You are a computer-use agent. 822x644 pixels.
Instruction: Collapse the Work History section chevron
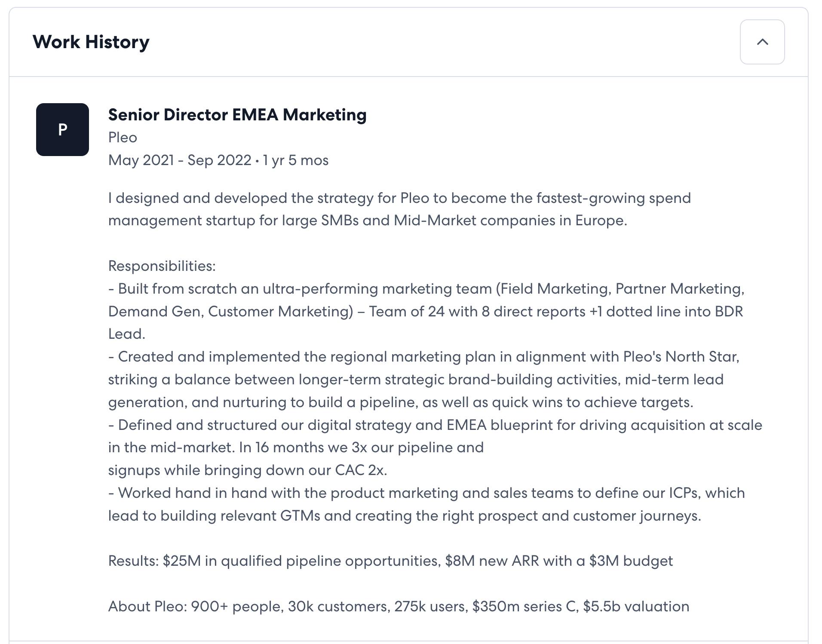click(762, 42)
